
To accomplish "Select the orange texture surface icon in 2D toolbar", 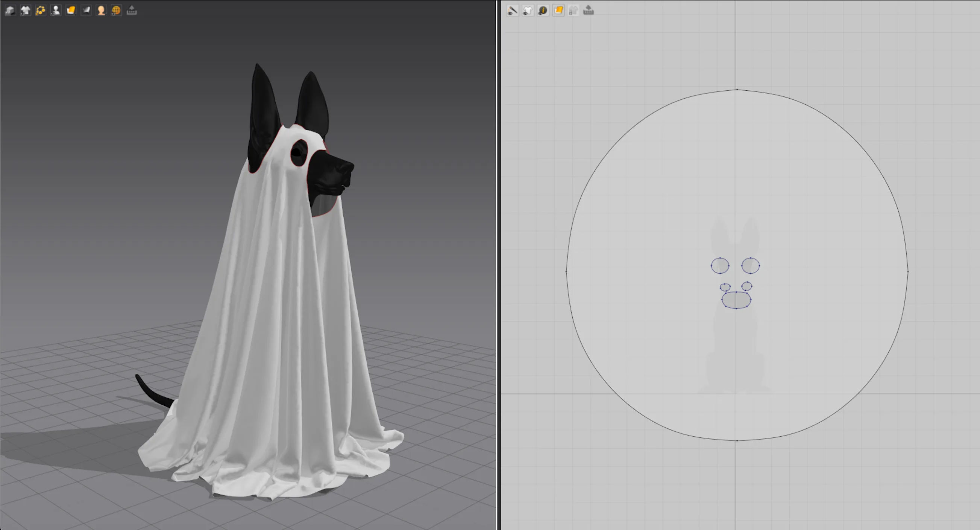I will click(x=558, y=10).
